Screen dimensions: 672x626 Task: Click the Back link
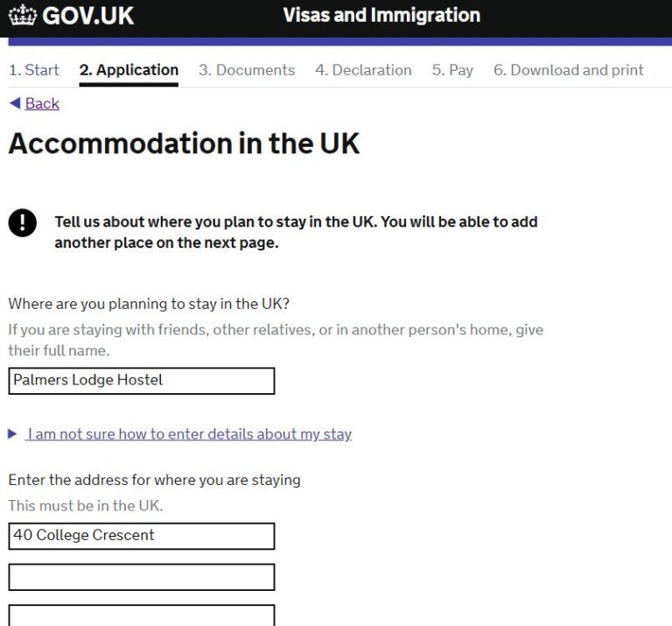pyautogui.click(x=42, y=103)
